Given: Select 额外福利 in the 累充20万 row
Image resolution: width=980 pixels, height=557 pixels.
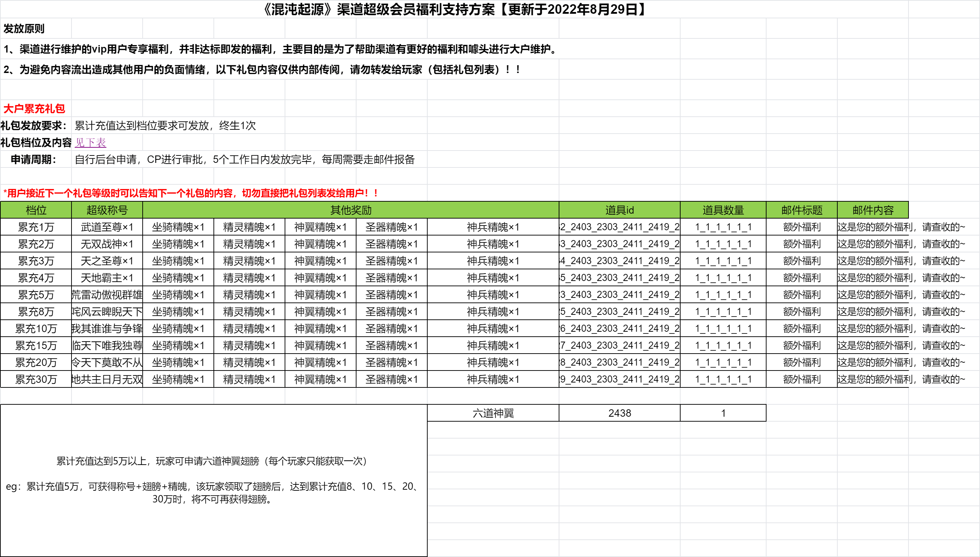Looking at the screenshot, I should point(802,362).
